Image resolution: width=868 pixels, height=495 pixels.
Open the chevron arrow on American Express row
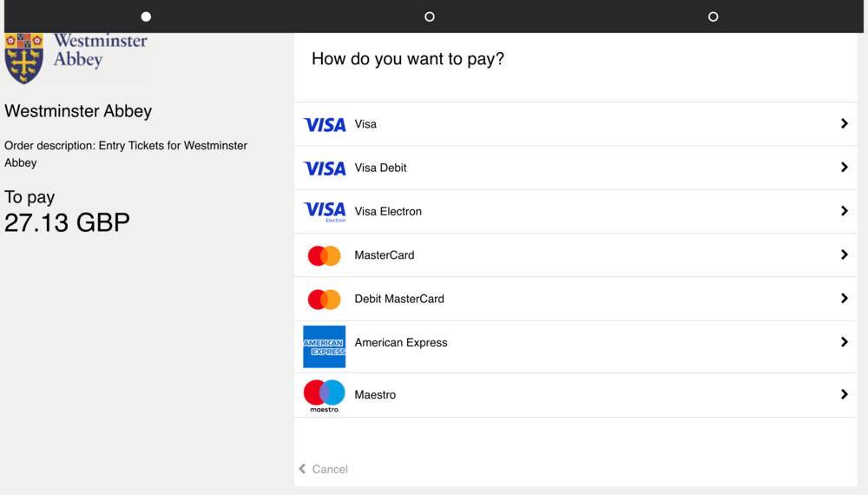point(845,342)
